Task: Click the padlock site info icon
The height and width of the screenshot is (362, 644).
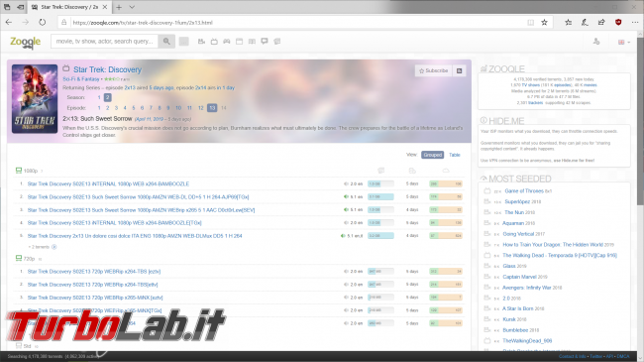Action: [64, 22]
